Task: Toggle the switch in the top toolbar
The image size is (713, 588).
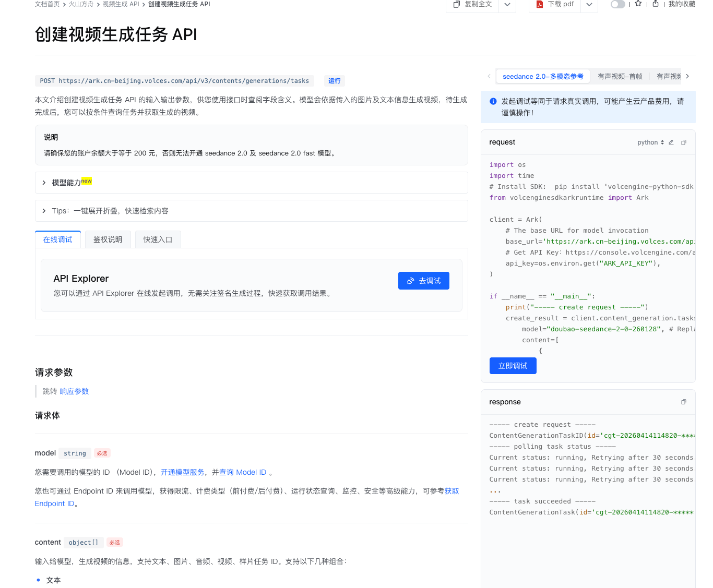Action: [617, 4]
